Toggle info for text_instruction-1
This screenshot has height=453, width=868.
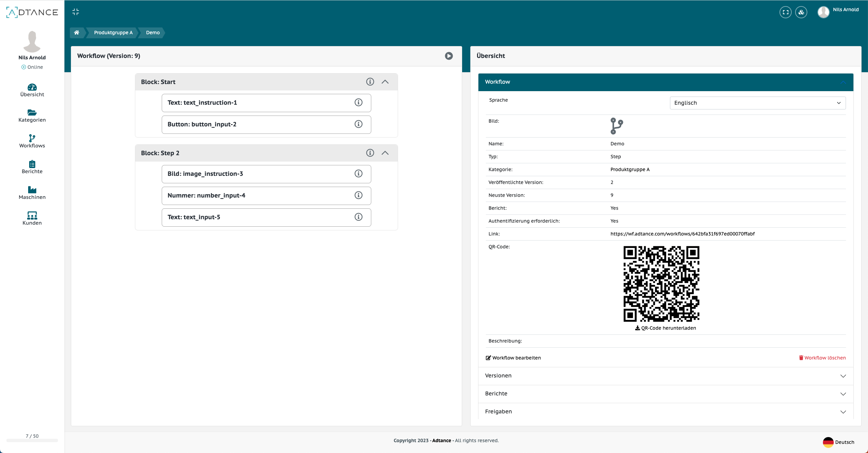(359, 102)
